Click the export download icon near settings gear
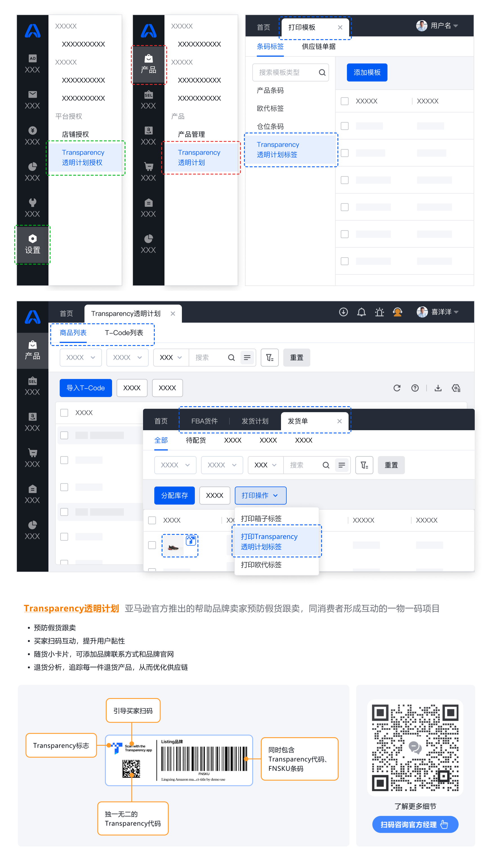Screen dimensions: 495x868 438,388
